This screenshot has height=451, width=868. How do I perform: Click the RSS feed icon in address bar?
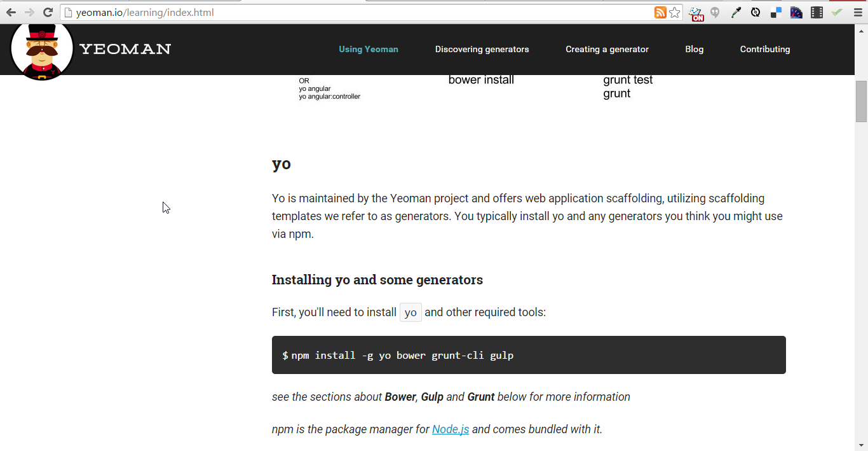pyautogui.click(x=660, y=13)
